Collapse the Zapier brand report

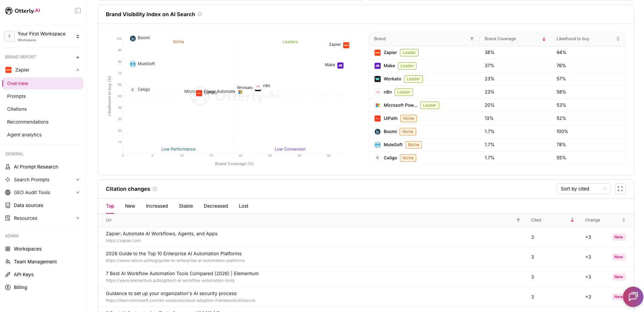click(78, 70)
